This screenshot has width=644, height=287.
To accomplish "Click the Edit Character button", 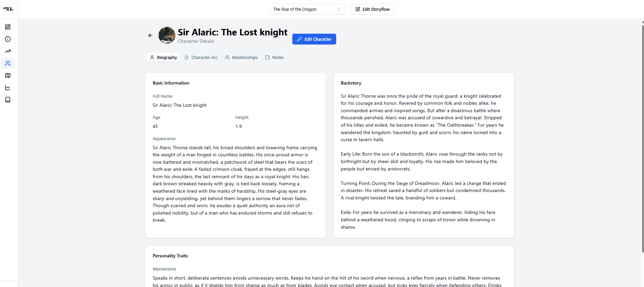I will point(314,39).
